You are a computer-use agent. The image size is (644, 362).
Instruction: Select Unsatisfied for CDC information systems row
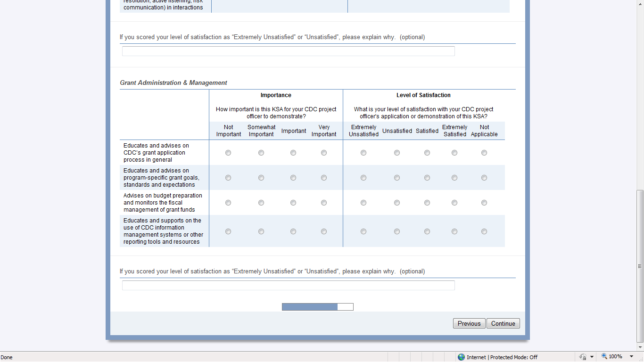(397, 231)
